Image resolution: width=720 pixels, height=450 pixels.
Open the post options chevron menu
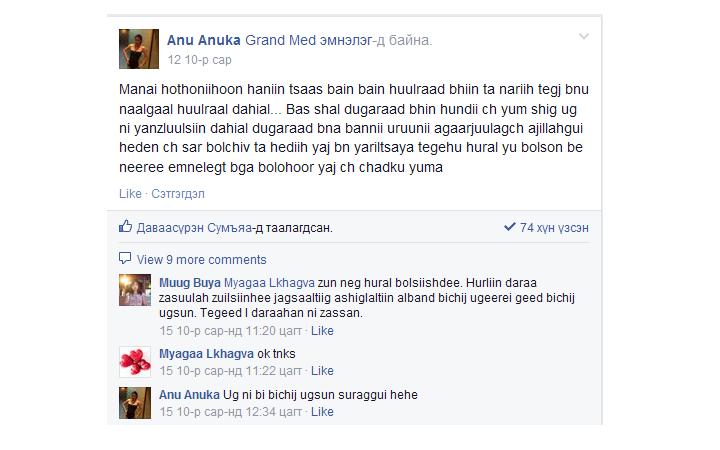(583, 36)
